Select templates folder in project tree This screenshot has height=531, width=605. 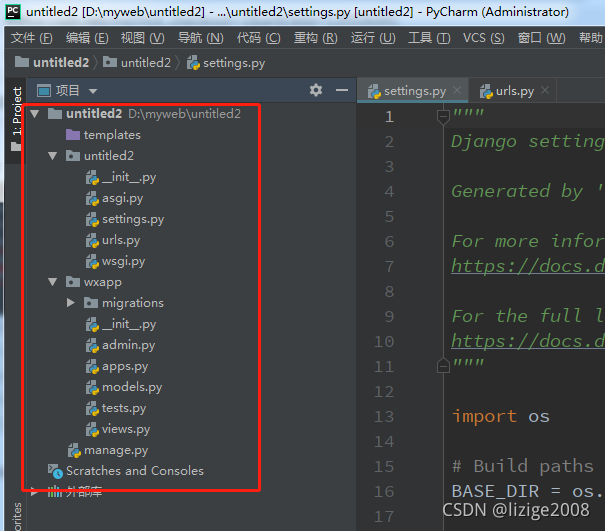click(112, 135)
